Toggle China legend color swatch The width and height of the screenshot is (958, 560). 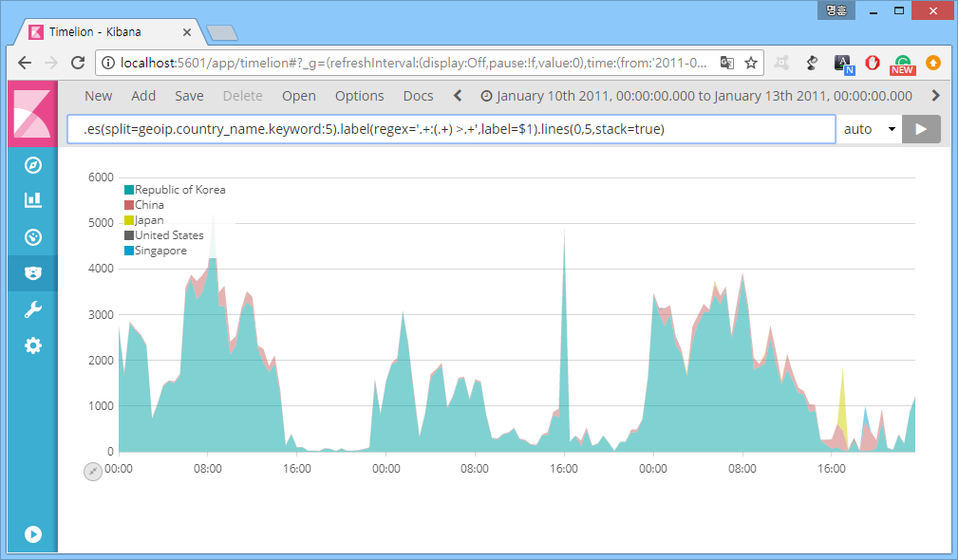click(129, 205)
